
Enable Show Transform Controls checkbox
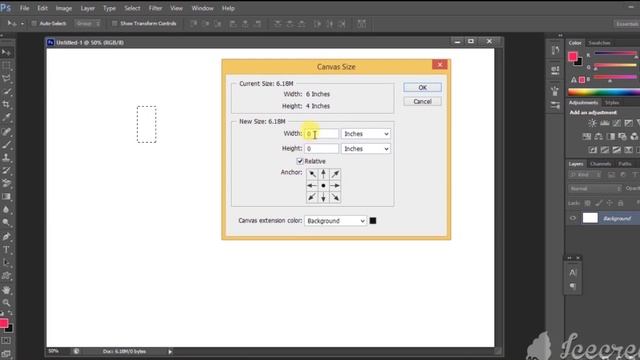pos(115,24)
